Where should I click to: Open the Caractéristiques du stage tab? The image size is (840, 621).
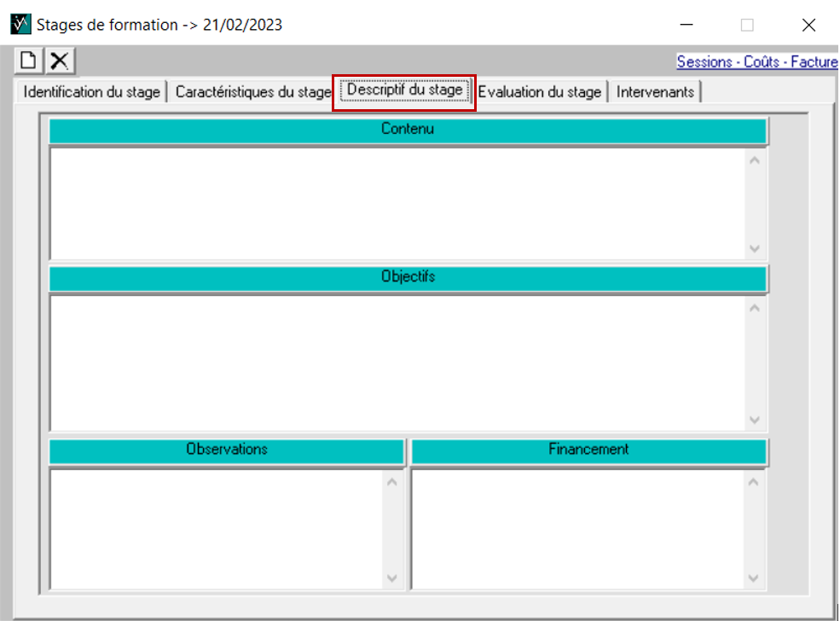pos(252,92)
